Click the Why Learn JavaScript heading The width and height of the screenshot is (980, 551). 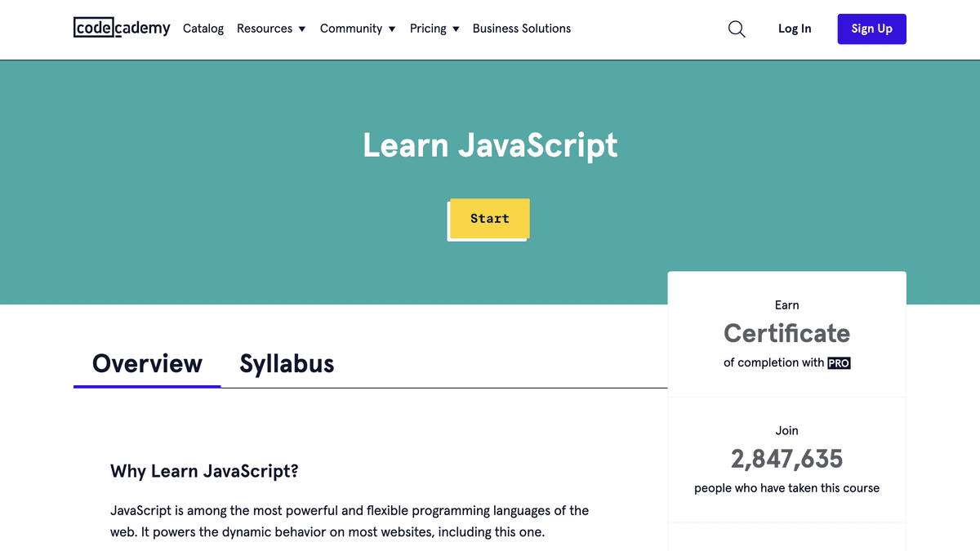click(x=203, y=471)
